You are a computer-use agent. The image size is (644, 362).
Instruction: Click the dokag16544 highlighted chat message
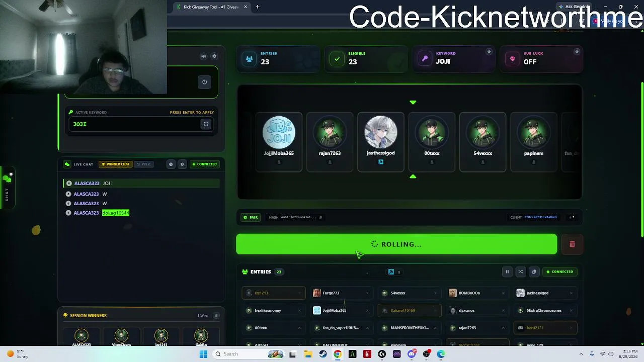[x=115, y=213]
